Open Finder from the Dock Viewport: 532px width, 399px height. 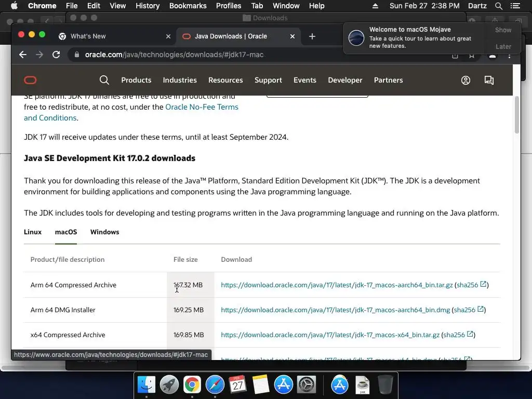(146, 385)
